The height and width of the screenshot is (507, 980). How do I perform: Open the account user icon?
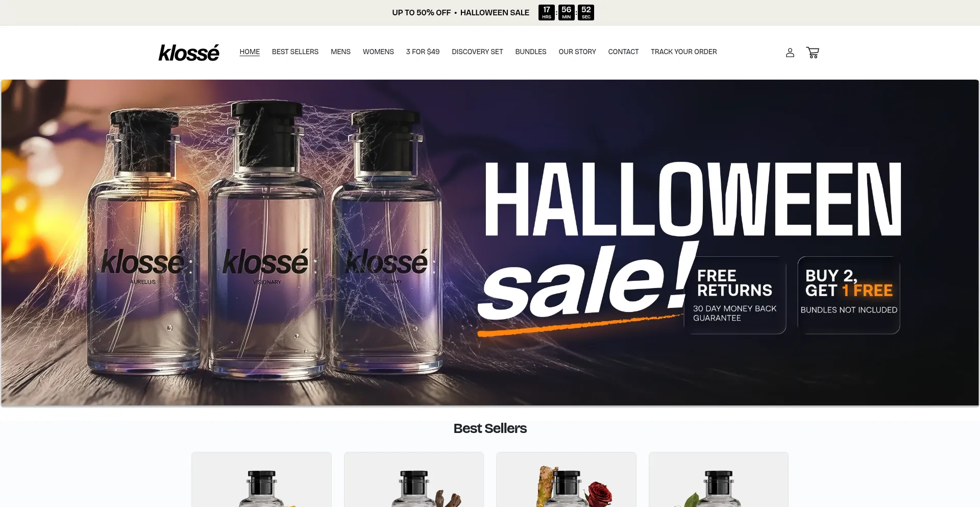[x=790, y=53]
